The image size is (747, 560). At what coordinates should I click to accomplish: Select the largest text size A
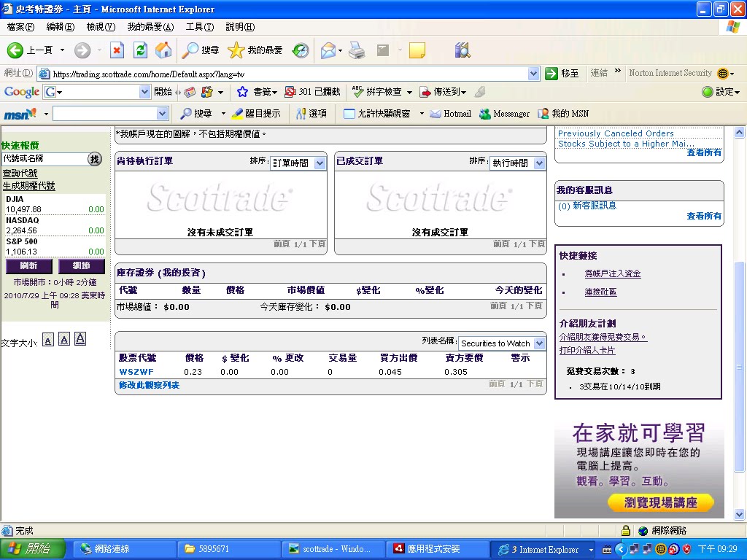click(80, 338)
